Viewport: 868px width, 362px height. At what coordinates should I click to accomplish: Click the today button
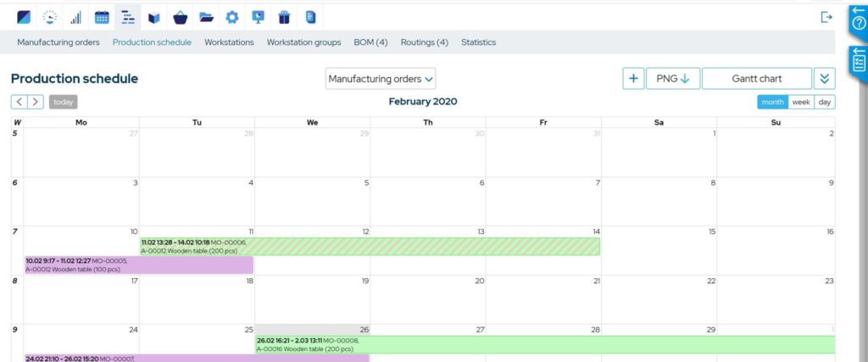pos(63,102)
